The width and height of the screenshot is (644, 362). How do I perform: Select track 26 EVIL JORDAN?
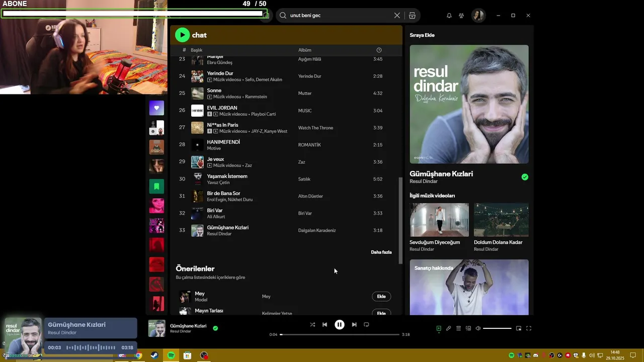tap(287, 111)
